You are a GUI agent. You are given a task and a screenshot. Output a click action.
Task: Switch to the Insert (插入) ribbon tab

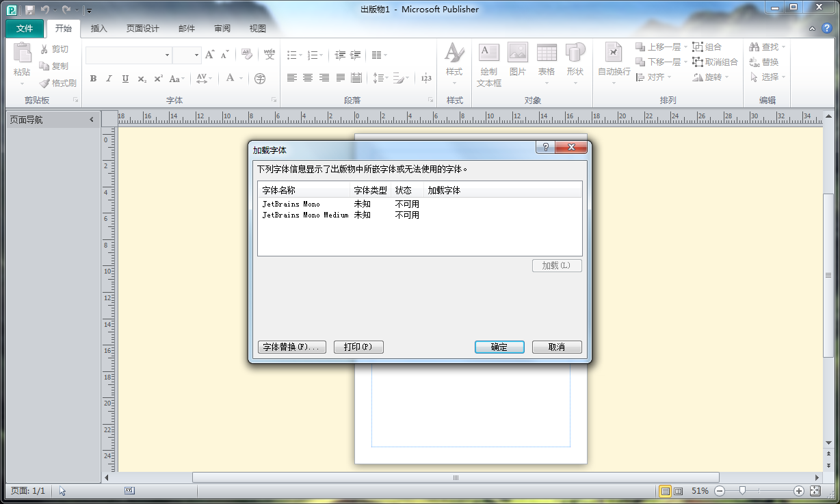click(x=99, y=28)
